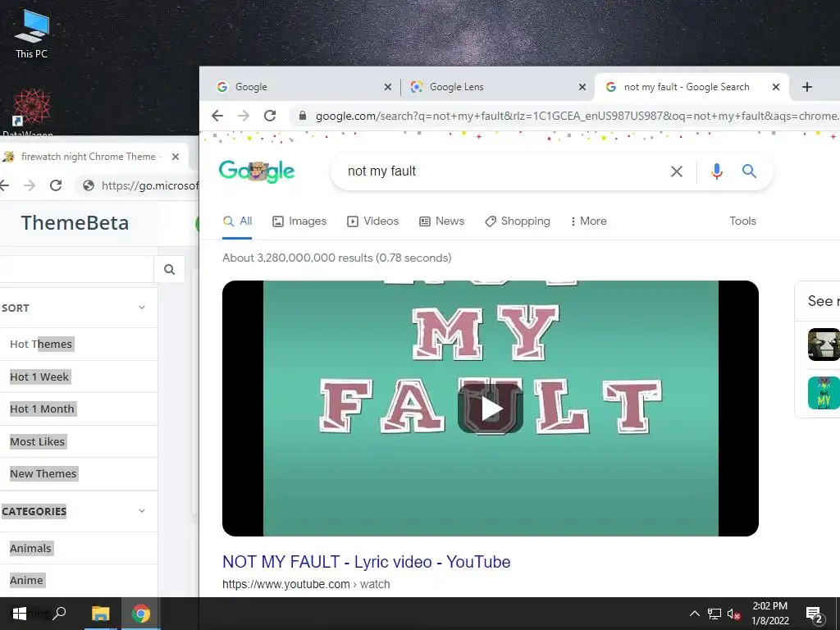Click the padlock site info icon
This screenshot has height=630, width=840.
(x=303, y=116)
